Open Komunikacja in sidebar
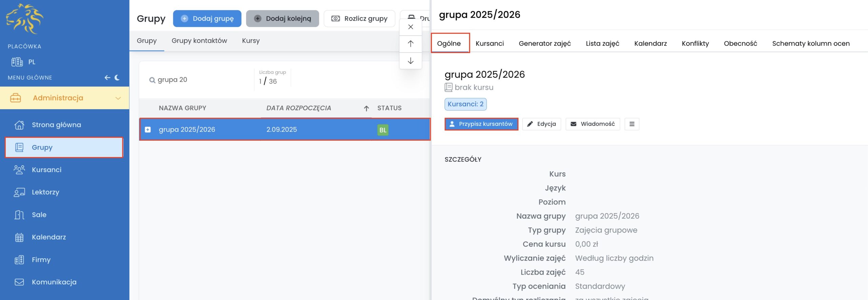 (54, 282)
